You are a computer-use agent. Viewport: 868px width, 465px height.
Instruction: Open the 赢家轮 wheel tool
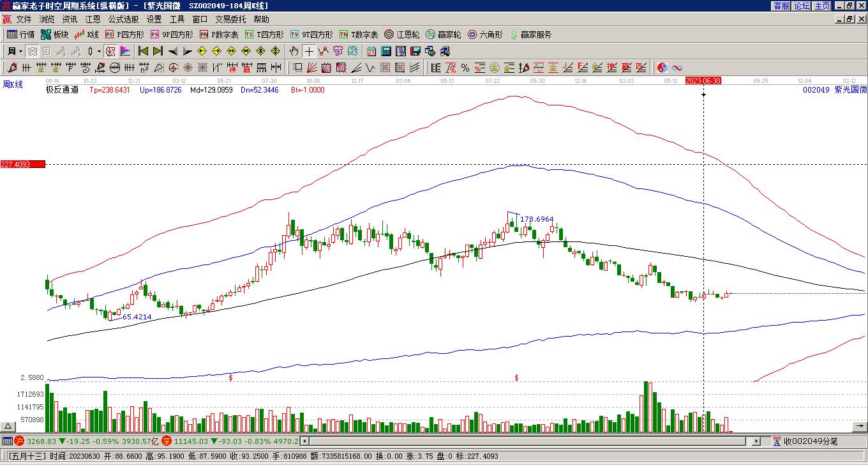pyautogui.click(x=444, y=34)
